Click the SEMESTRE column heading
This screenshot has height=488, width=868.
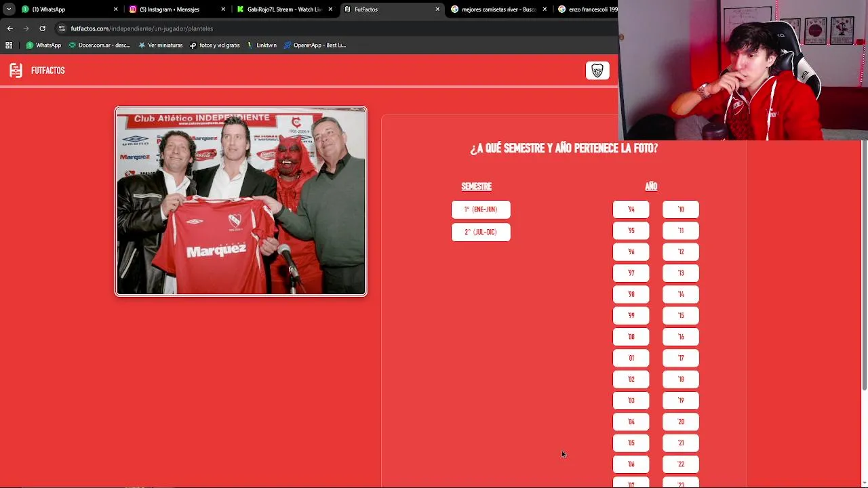click(x=477, y=186)
